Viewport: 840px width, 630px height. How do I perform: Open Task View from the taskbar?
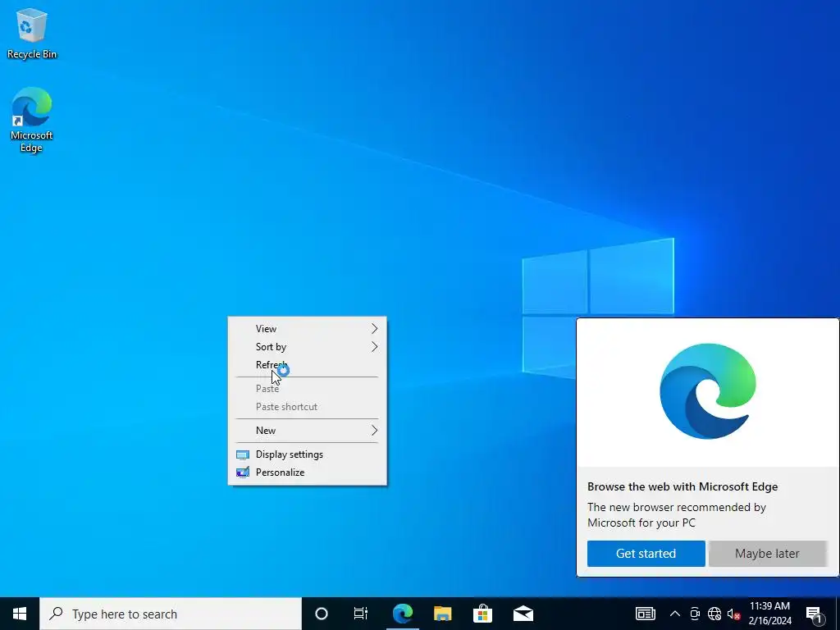click(x=361, y=614)
